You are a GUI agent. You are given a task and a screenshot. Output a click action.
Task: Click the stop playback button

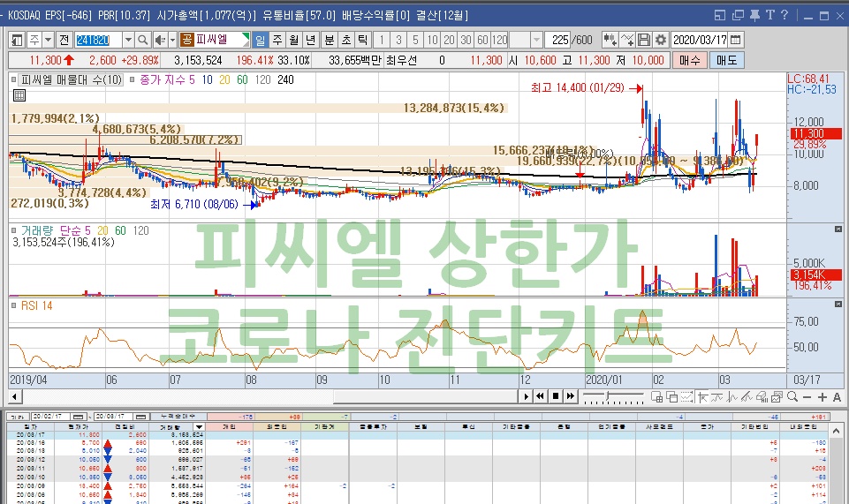[555, 396]
